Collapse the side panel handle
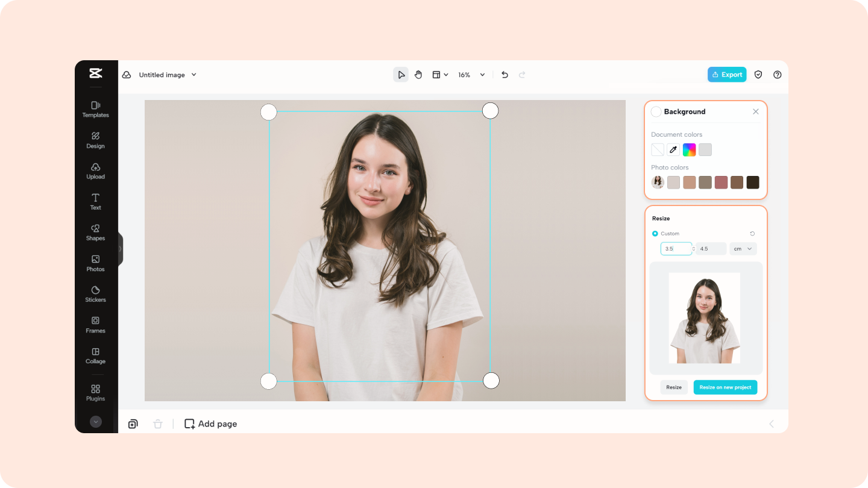 pyautogui.click(x=121, y=249)
